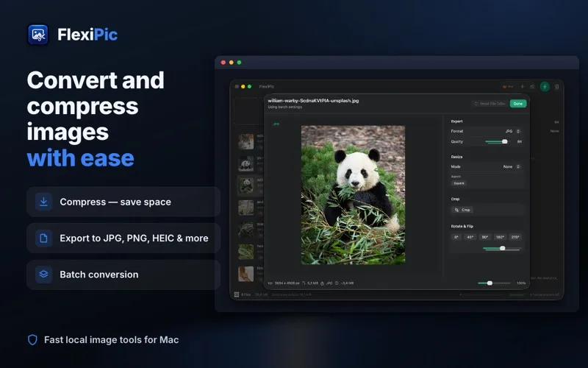Click the shield icon beside Fast local tools
The height and width of the screenshot is (368, 588).
pos(32,340)
